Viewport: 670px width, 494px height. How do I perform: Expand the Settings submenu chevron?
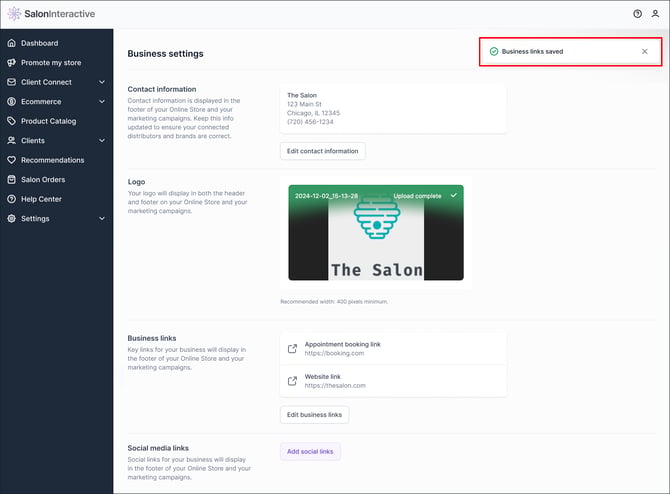point(102,219)
